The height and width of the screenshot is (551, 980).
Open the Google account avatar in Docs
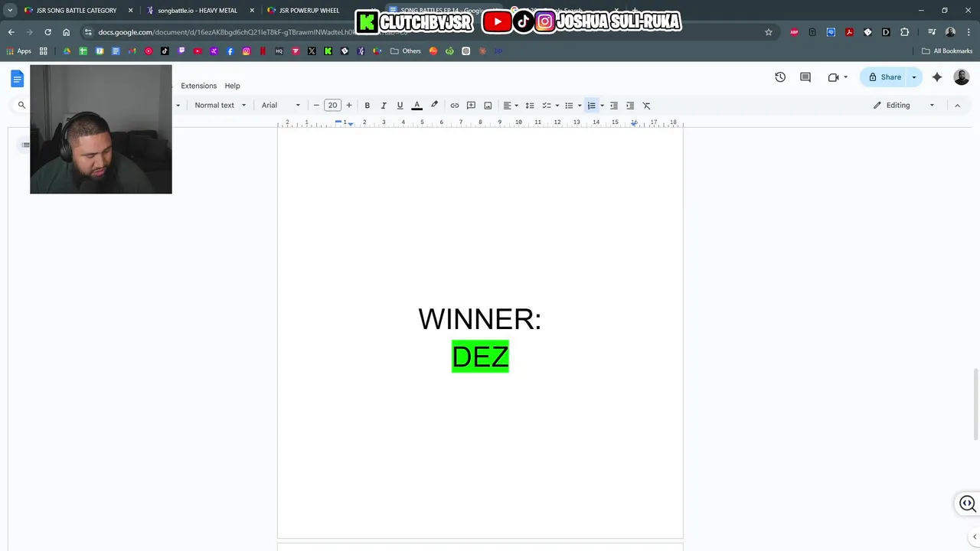coord(962,77)
